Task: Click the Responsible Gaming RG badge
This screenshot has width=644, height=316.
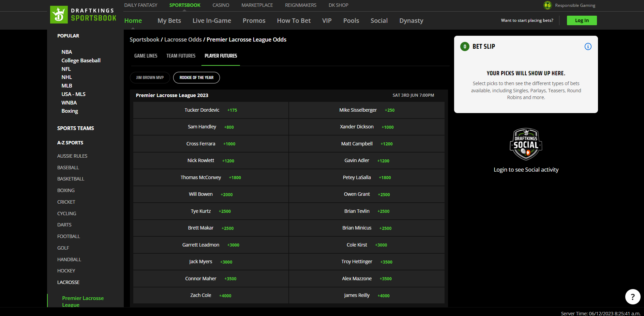Action: point(548,5)
